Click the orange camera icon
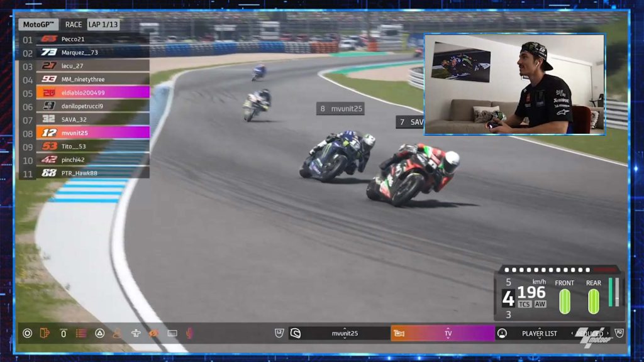Viewport: 644px width, 362px height. click(x=399, y=333)
